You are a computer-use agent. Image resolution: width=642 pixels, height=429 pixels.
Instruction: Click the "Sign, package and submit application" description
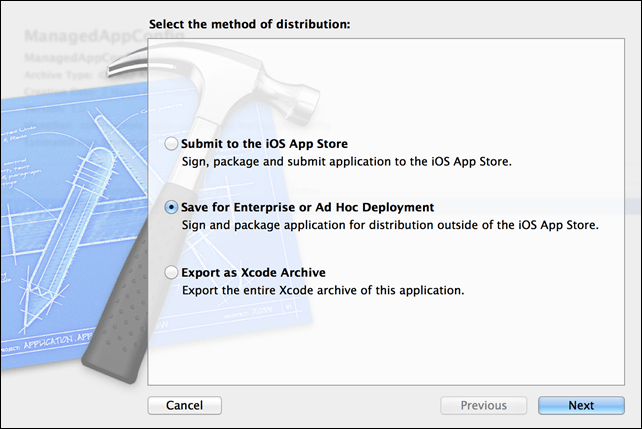click(x=346, y=161)
